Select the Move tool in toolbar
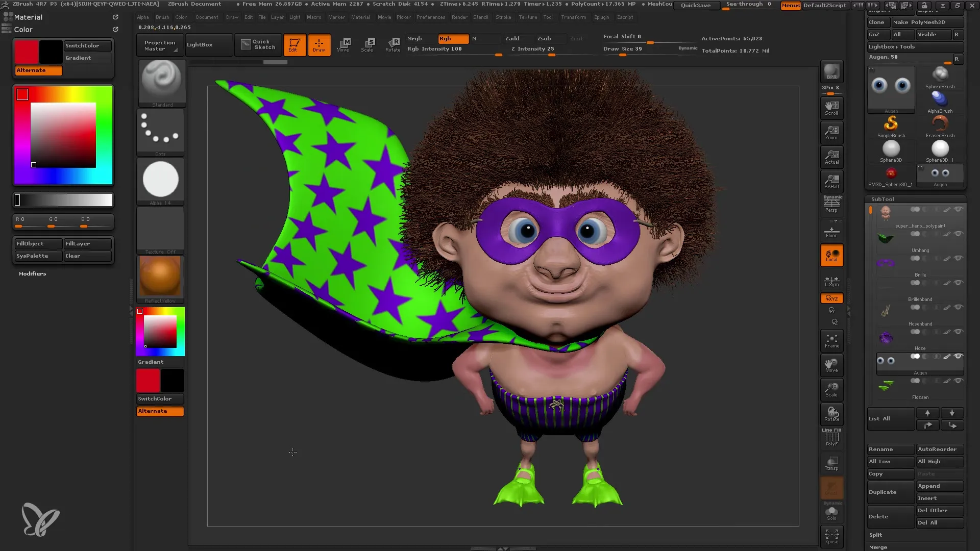Screen dimensions: 980x551 342,44
